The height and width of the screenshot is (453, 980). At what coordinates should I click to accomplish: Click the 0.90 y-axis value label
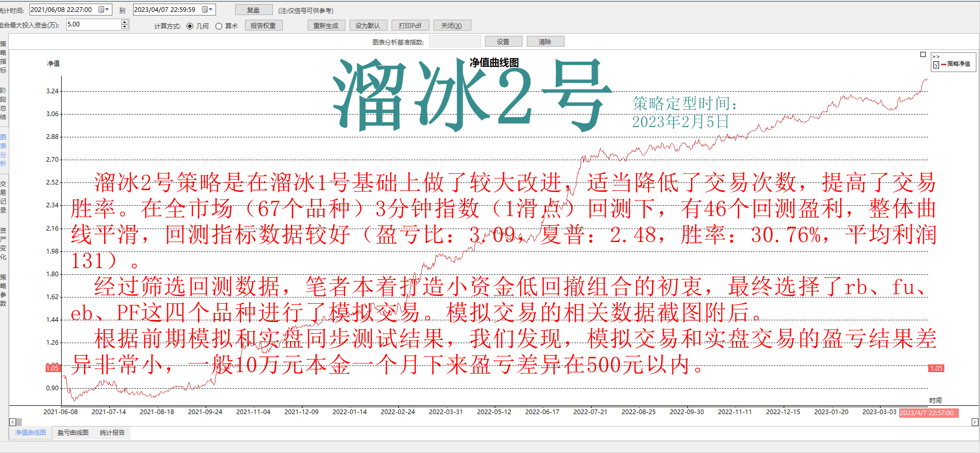(x=52, y=388)
